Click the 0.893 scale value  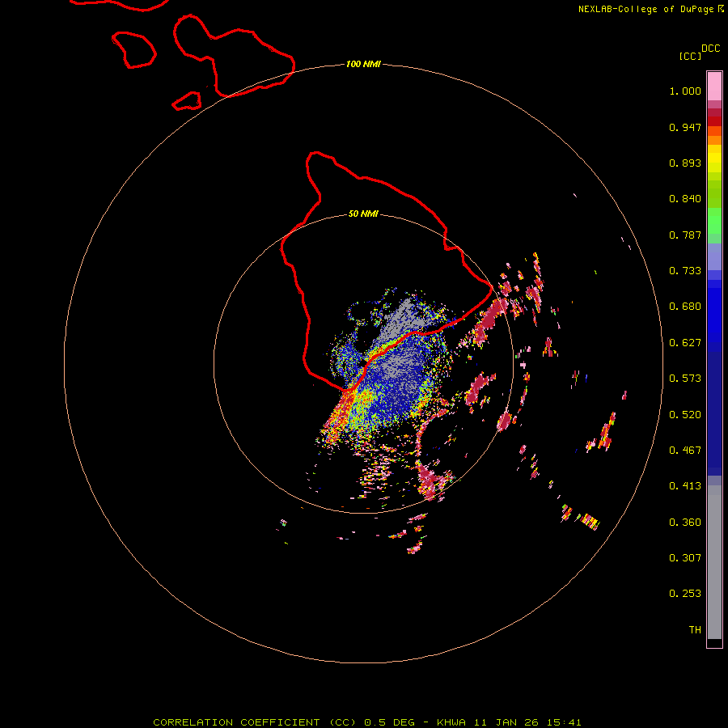(x=685, y=163)
